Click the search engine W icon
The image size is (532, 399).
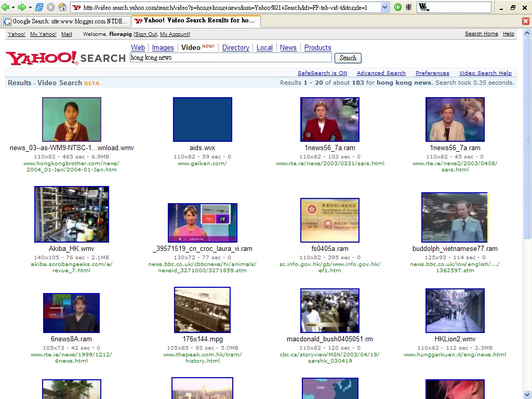tap(424, 7)
